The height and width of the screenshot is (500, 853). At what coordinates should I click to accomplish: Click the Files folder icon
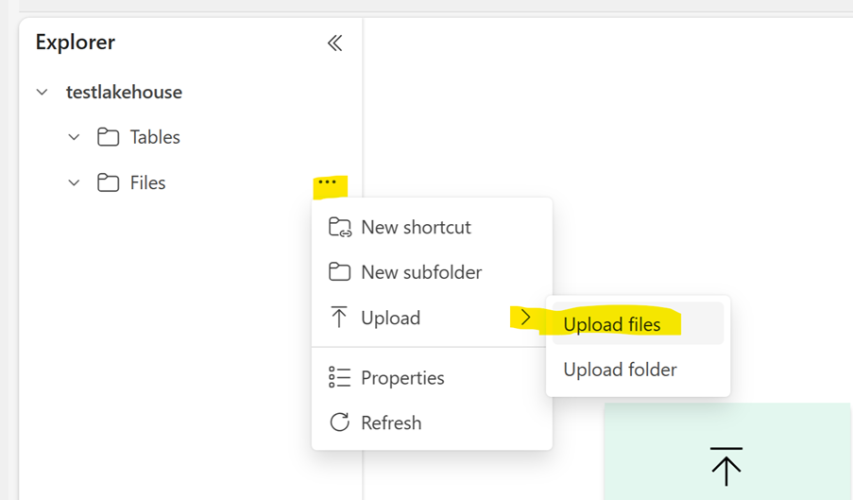[x=107, y=183]
